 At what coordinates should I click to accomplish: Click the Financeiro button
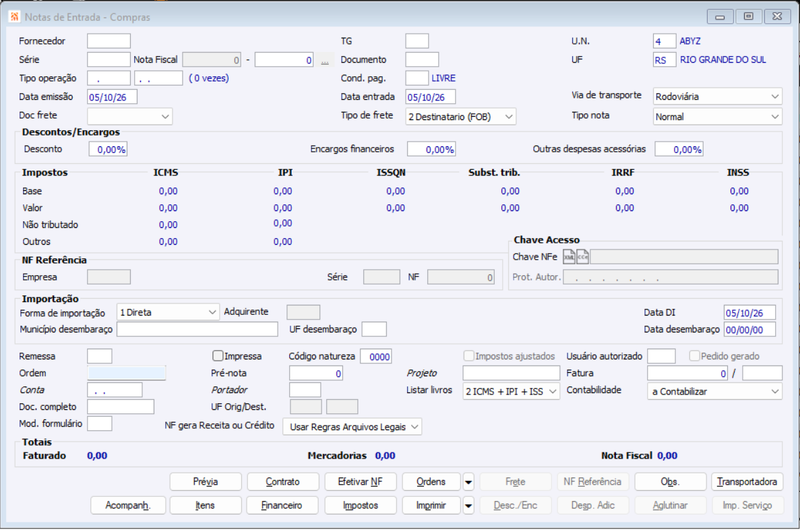[x=282, y=506]
